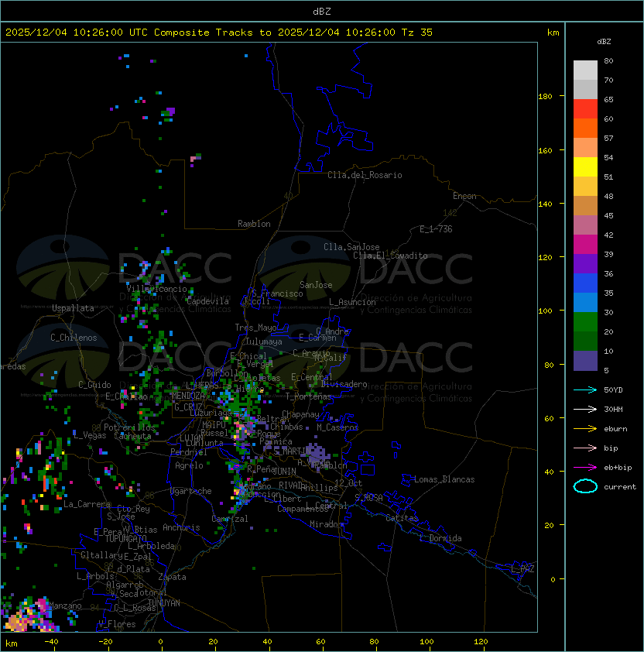Click the Tres_Mayo label
The image size is (644, 652).
(x=255, y=328)
